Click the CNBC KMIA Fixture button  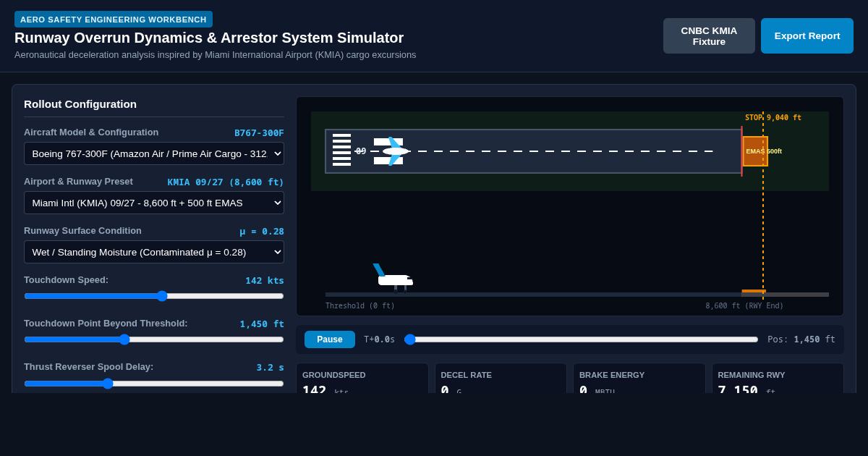point(709,36)
